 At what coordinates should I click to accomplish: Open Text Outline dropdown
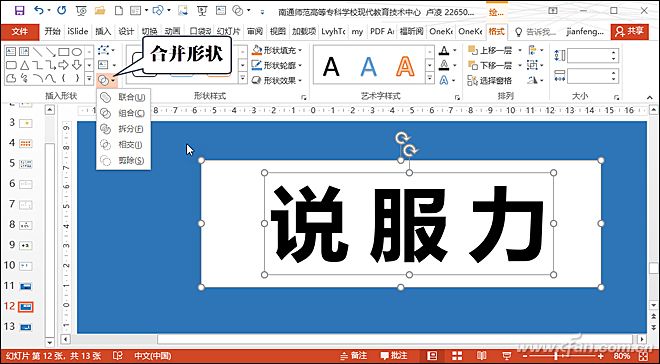[x=455, y=65]
